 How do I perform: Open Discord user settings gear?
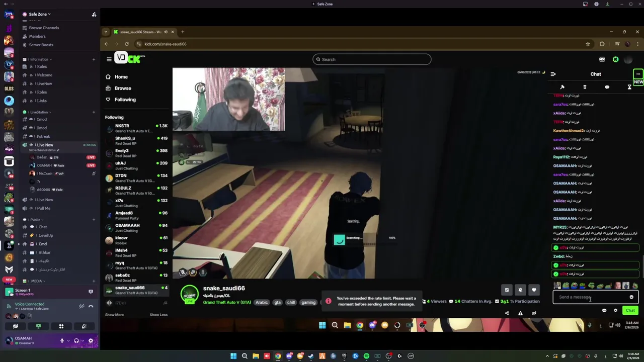(91, 340)
